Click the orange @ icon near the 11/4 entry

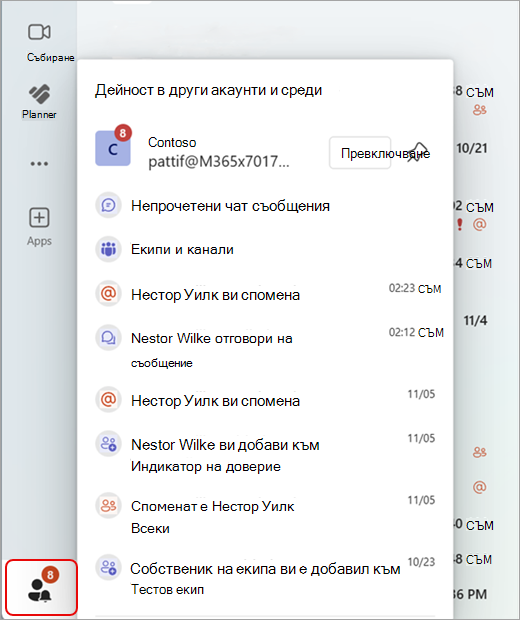coord(479,225)
